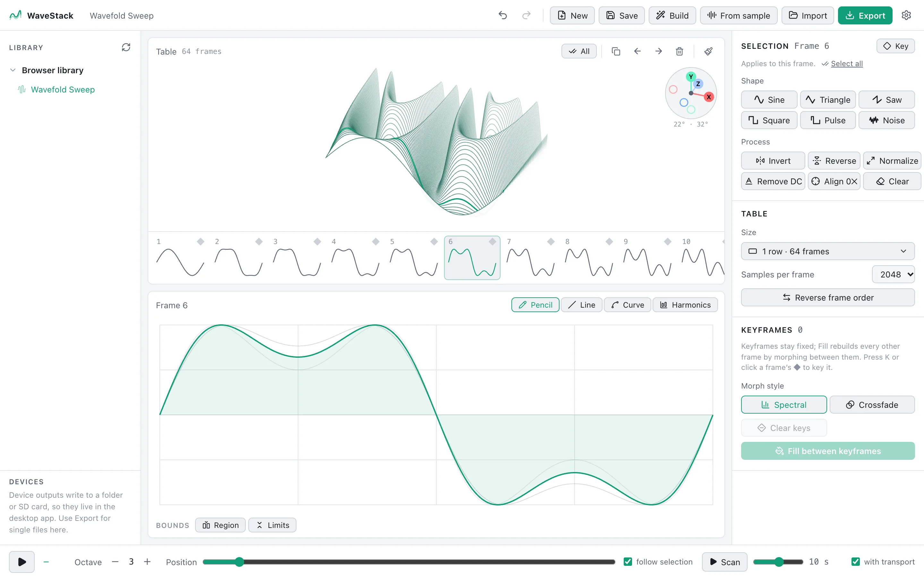
Task: Normalize the selected frame
Action: click(892, 161)
